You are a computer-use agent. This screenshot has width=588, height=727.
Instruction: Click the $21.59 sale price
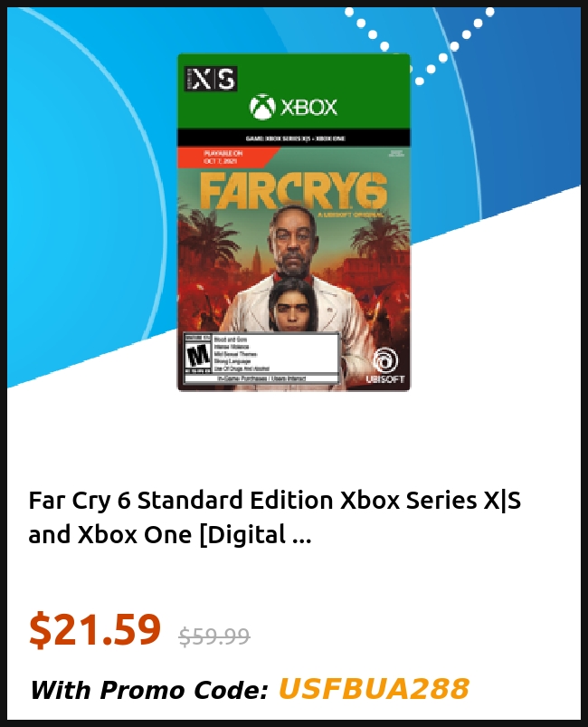(95, 629)
